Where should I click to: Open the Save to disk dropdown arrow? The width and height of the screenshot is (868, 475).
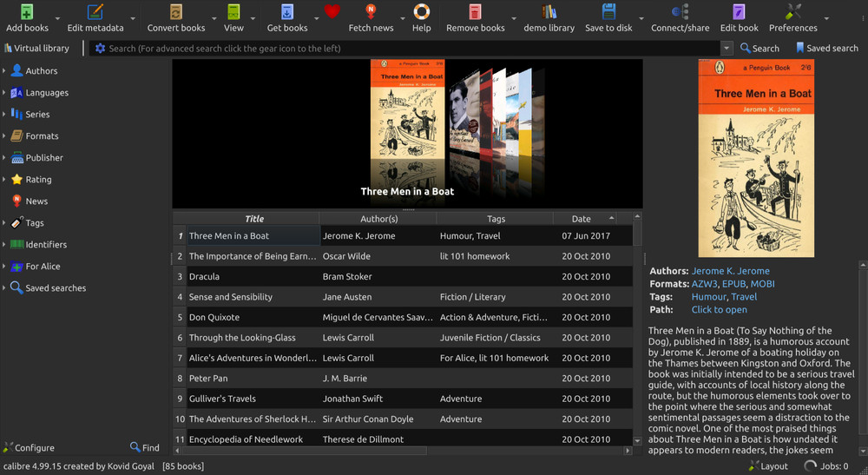[641, 18]
